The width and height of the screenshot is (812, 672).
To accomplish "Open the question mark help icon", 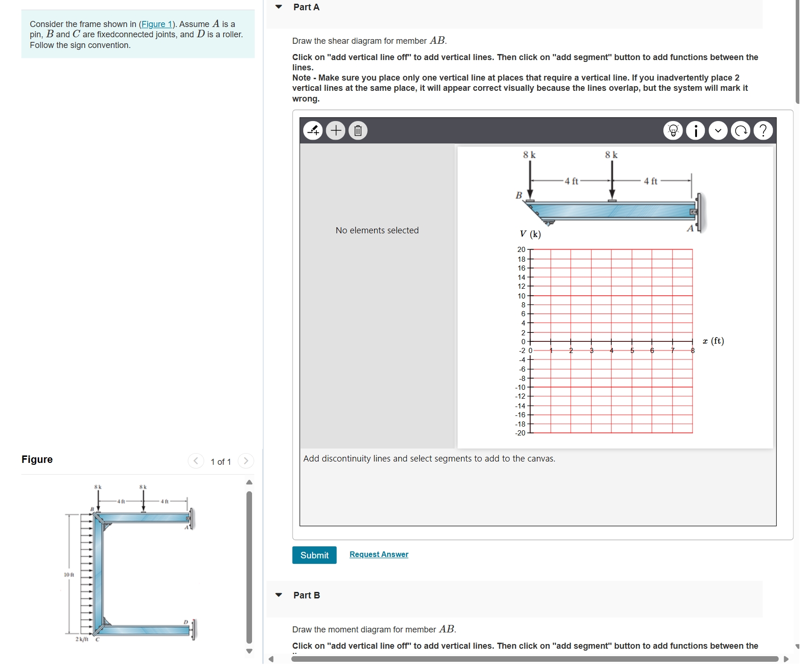I will tap(763, 131).
